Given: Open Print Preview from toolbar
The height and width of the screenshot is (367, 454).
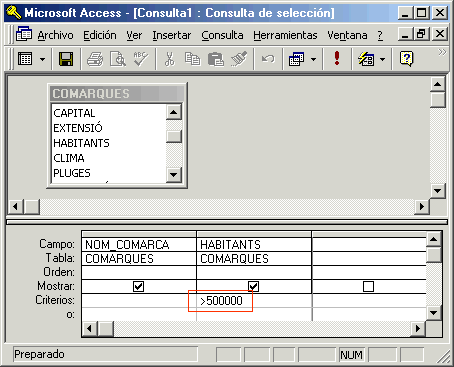Looking at the screenshot, I should 118,59.
